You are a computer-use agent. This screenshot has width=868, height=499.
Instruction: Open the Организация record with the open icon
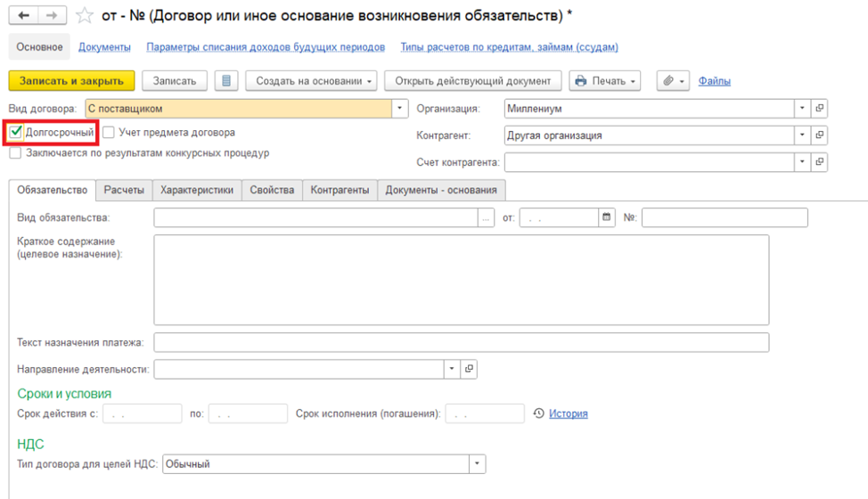pos(819,109)
